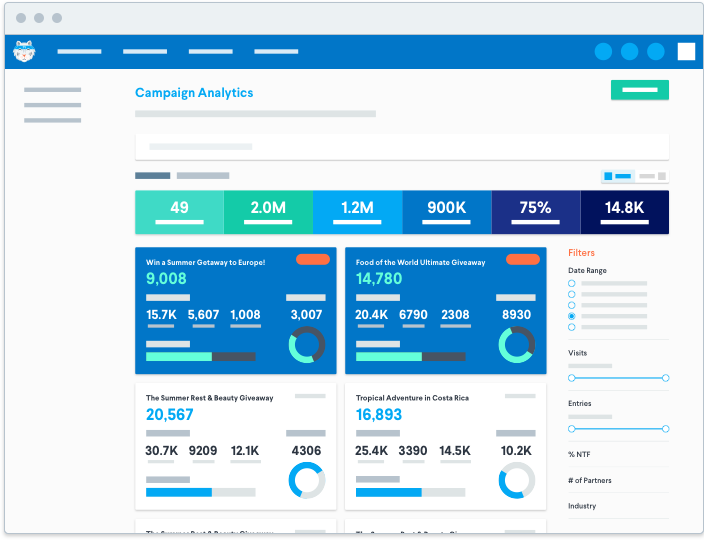
Task: Click orange badge on Food of World card
Action: [x=523, y=259]
